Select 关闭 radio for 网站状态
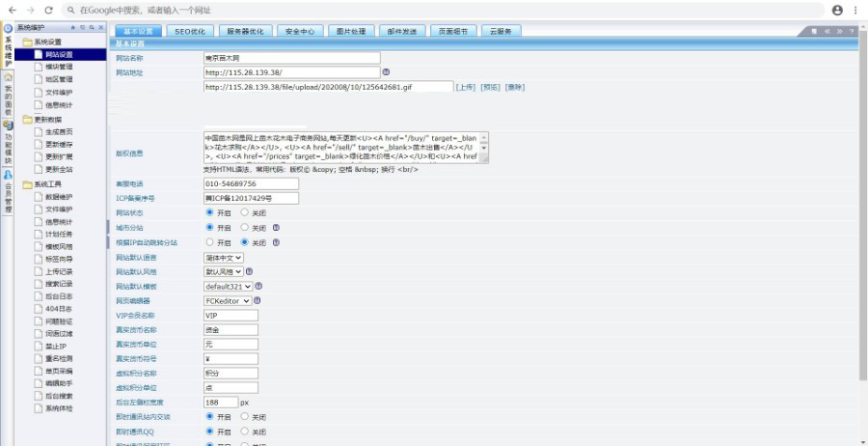This screenshot has height=446, width=868. click(245, 212)
